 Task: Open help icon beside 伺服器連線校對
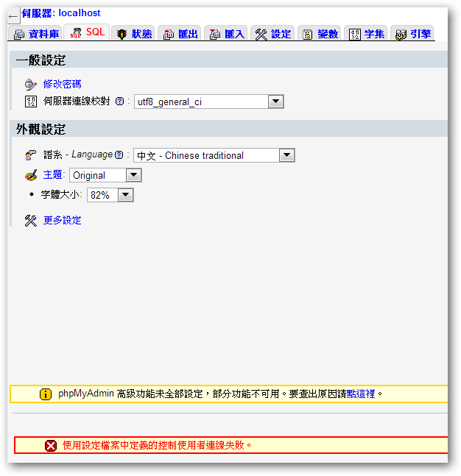pos(119,102)
